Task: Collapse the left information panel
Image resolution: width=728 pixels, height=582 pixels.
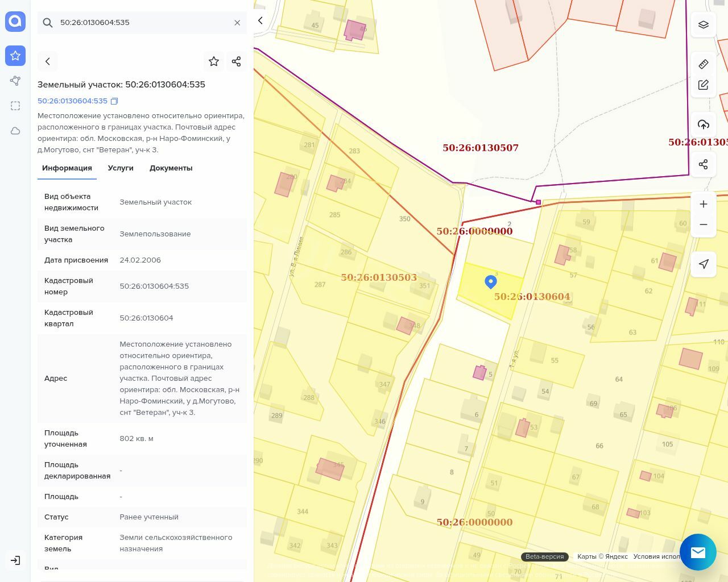Action: point(260,21)
